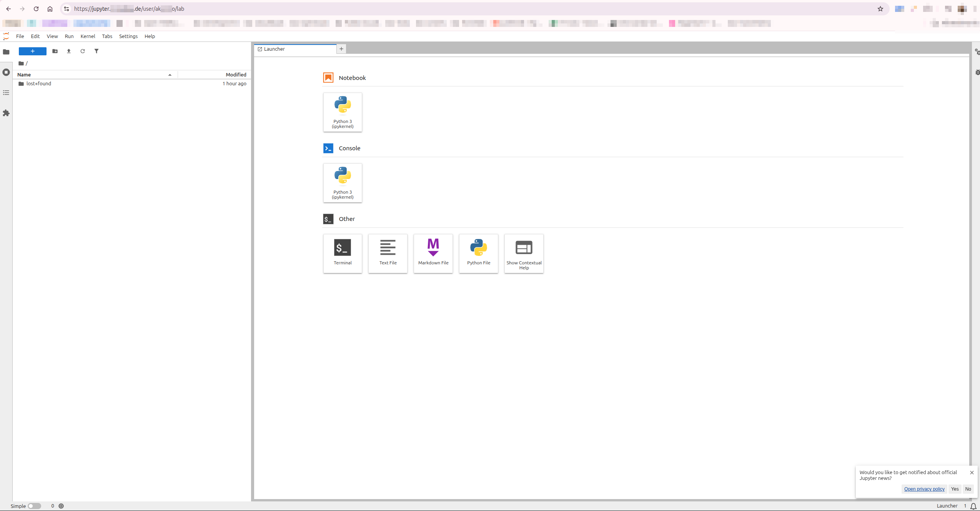Open the Kernel menu

[x=88, y=36]
